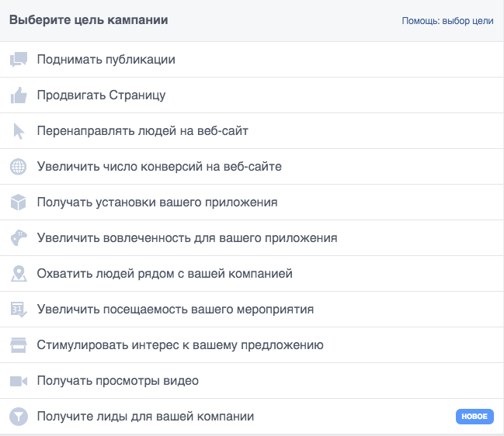This screenshot has width=504, height=436.
Task: Choose 'Увеличить посещаемость вашего мероприятия'
Action: 252,310
